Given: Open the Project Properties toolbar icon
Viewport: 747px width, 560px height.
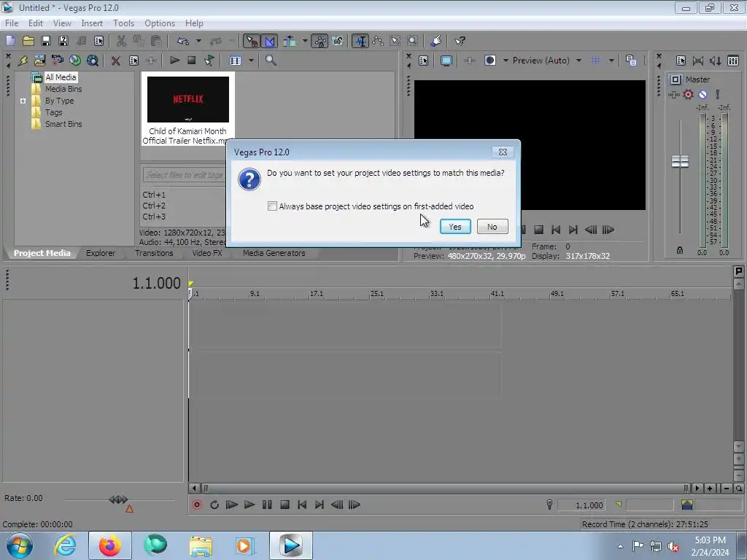Looking at the screenshot, I should tap(98, 41).
